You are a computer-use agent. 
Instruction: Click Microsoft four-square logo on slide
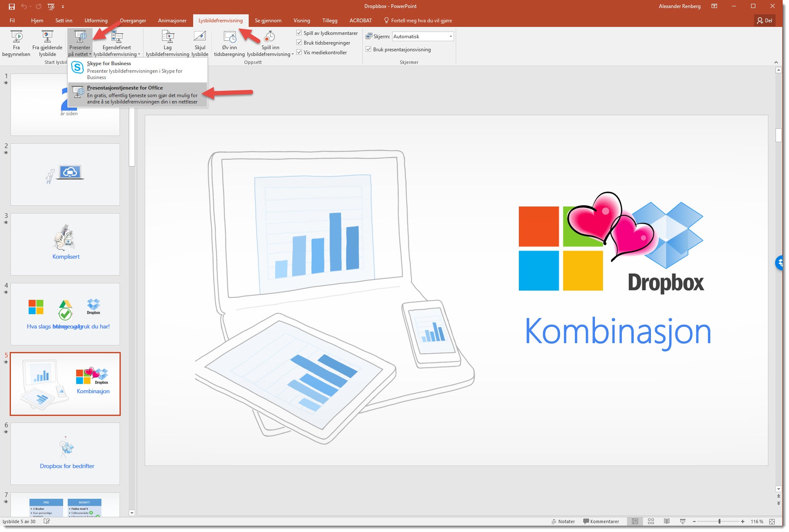click(561, 248)
